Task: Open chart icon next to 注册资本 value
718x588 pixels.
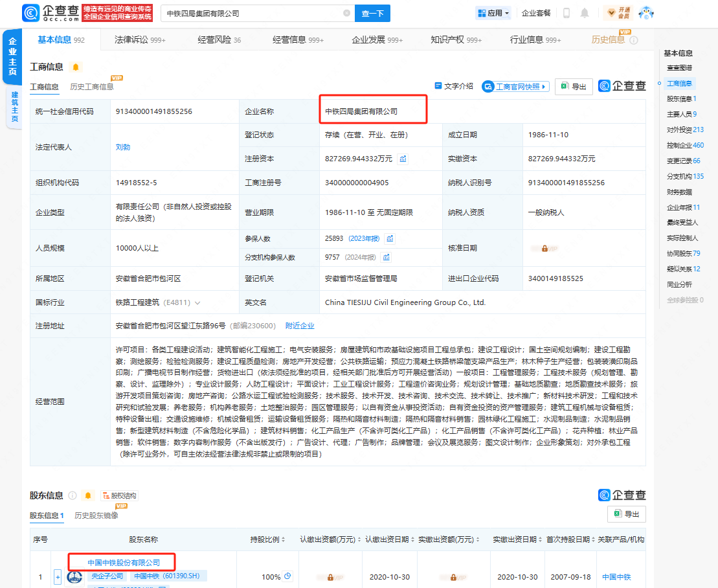Action: 403,159
